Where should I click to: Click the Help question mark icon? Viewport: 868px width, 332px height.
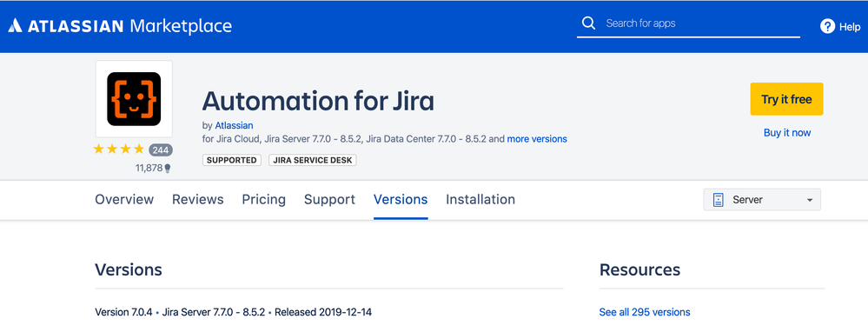click(x=827, y=26)
